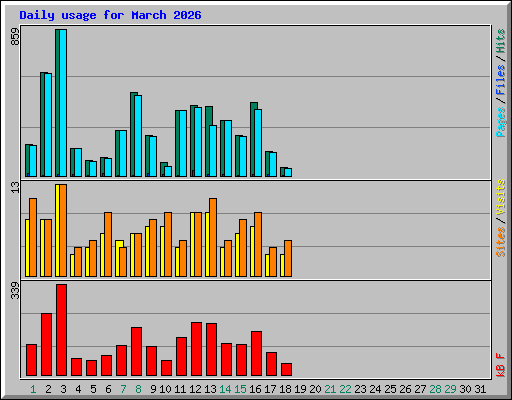The width and height of the screenshot is (512, 400).
Task: Click the red KB bar for day 3
Action: coord(62,330)
